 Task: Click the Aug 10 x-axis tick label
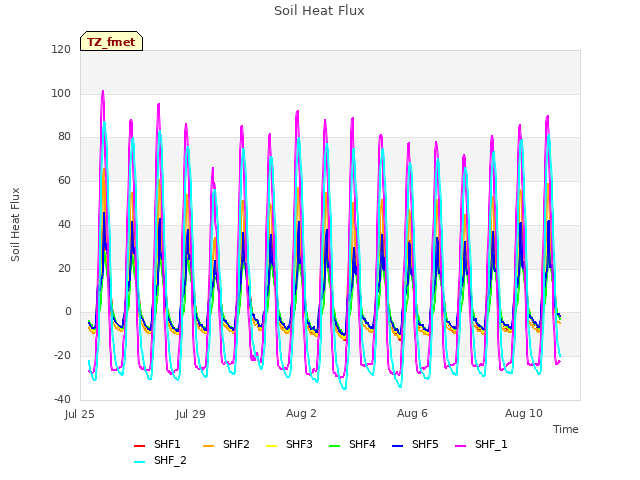(524, 413)
